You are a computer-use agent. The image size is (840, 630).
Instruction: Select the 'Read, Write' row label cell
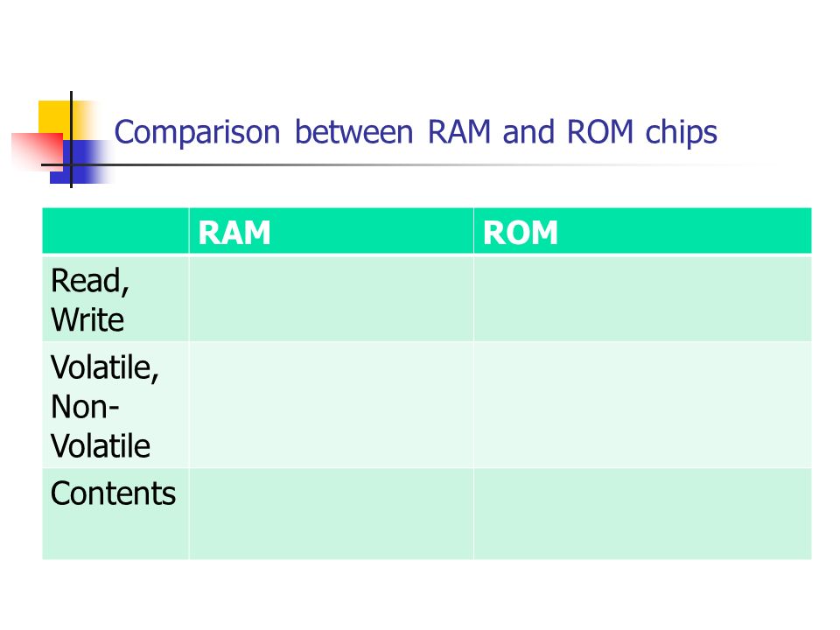coord(115,299)
